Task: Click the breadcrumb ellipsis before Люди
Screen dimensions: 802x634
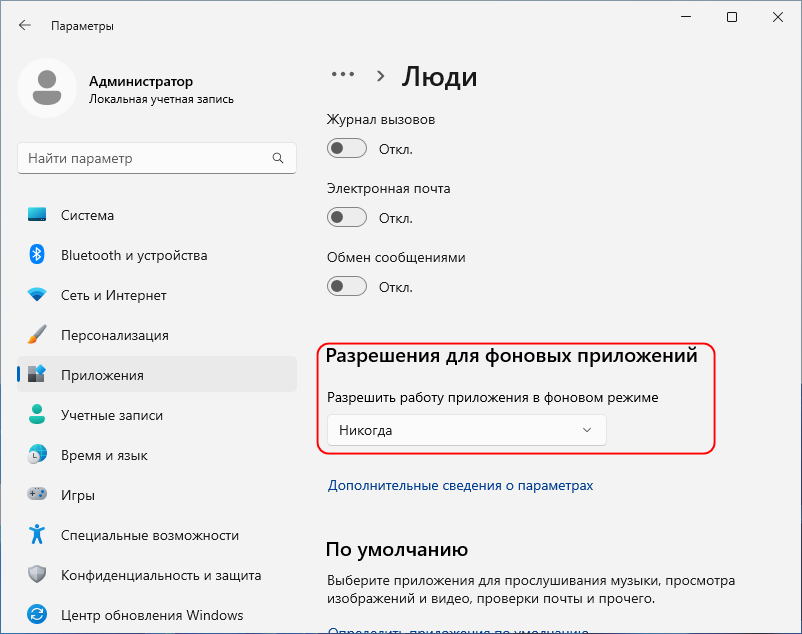Action: 343,75
